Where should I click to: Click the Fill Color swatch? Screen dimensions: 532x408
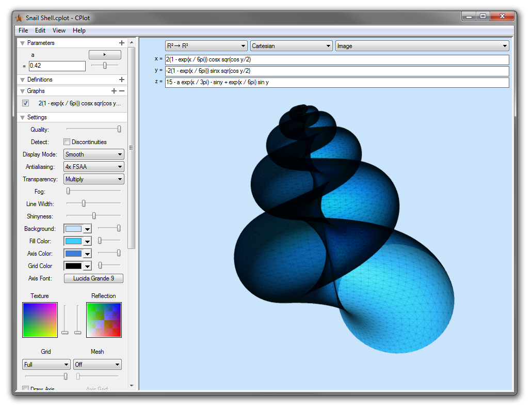tap(73, 241)
